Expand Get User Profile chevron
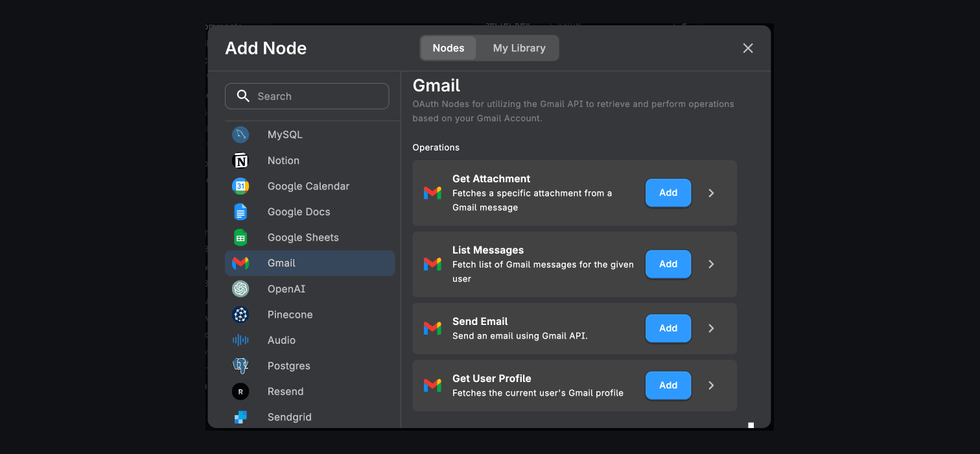Image resolution: width=980 pixels, height=454 pixels. coord(711,385)
